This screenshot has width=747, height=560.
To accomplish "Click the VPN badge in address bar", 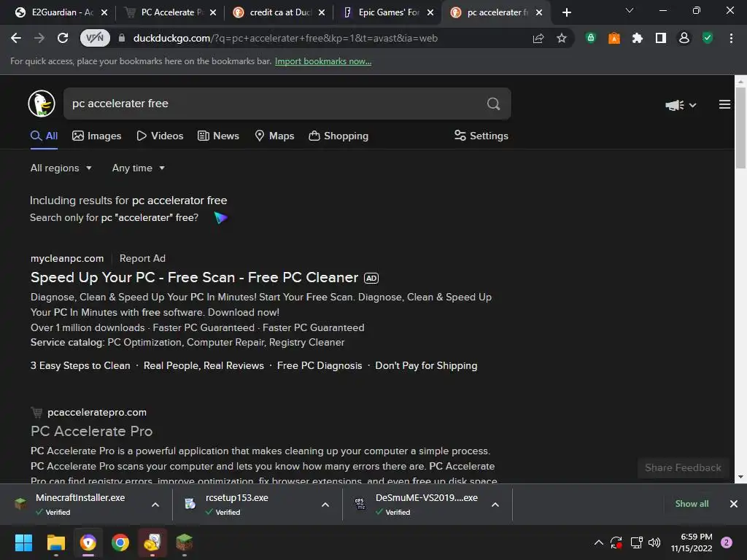I will 95,38.
